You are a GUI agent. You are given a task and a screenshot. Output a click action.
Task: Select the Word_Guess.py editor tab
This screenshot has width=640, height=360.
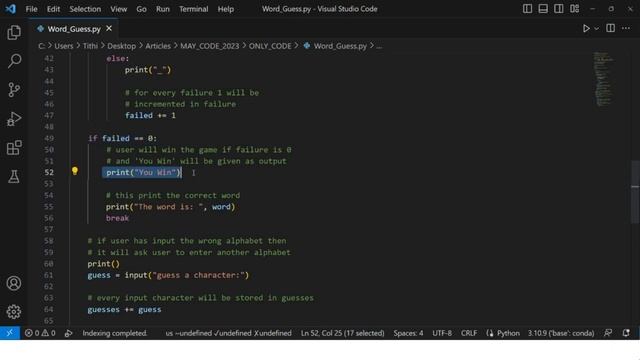(x=74, y=29)
